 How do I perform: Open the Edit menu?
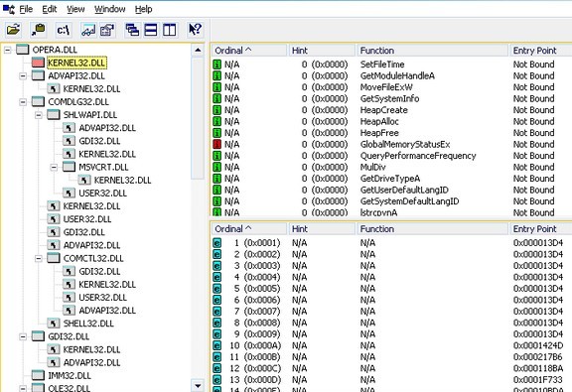50,9
